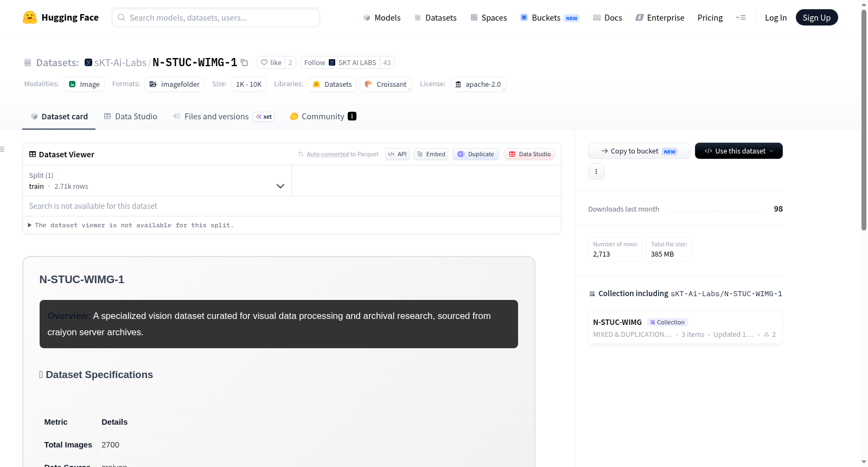
Task: Click the Datasets breadcrumb label
Action: [58, 62]
